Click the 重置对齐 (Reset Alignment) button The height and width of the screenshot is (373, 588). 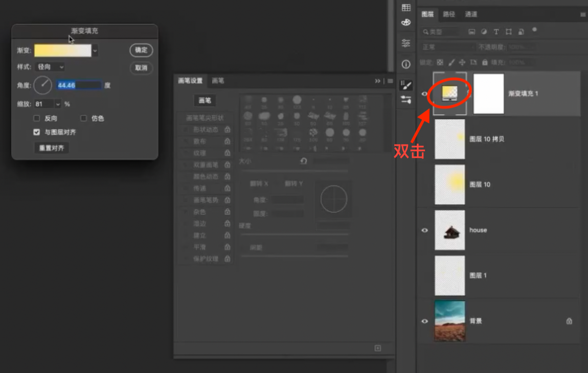[x=51, y=148]
